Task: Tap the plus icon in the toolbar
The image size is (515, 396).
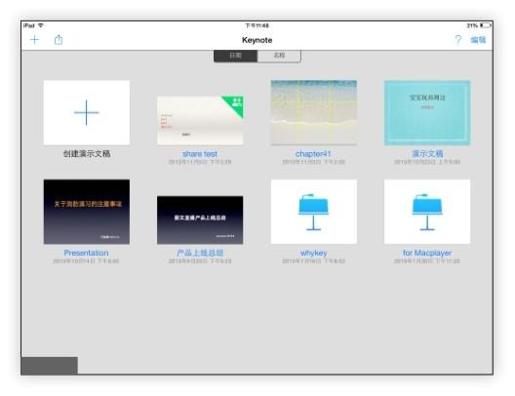Action: pyautogui.click(x=35, y=40)
